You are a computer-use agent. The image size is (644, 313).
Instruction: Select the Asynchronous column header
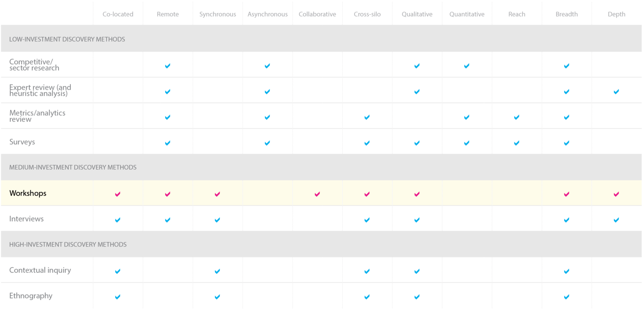(267, 14)
